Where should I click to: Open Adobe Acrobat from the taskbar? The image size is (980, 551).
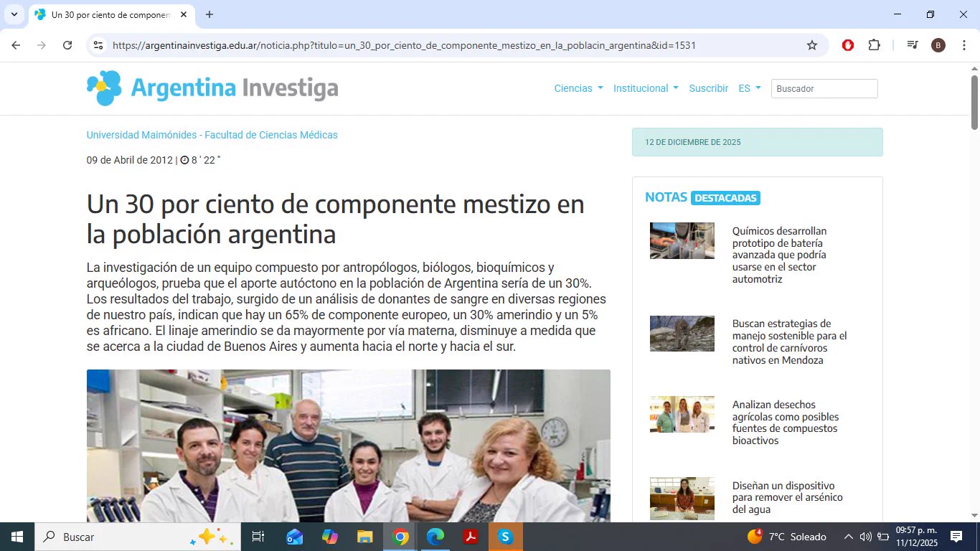(471, 537)
